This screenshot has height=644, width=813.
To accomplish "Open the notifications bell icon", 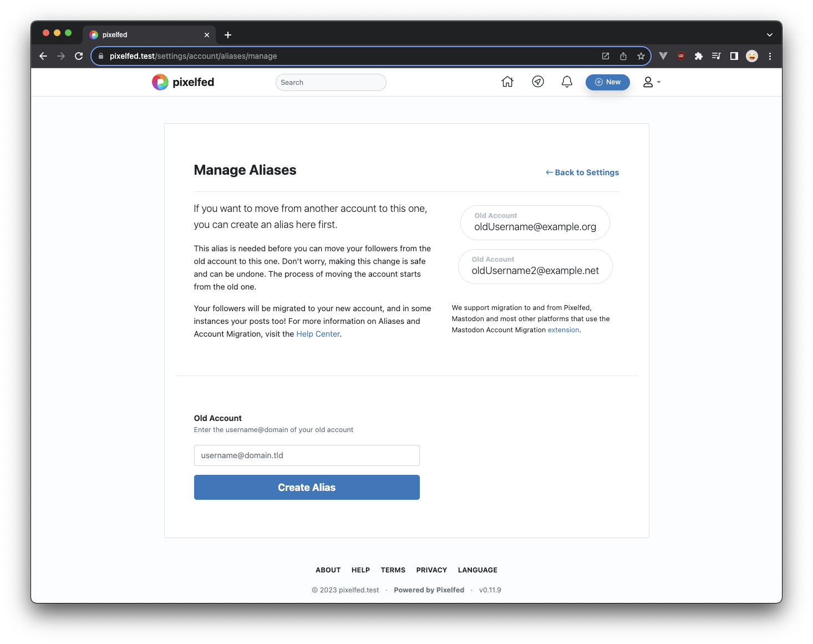I will click(566, 82).
